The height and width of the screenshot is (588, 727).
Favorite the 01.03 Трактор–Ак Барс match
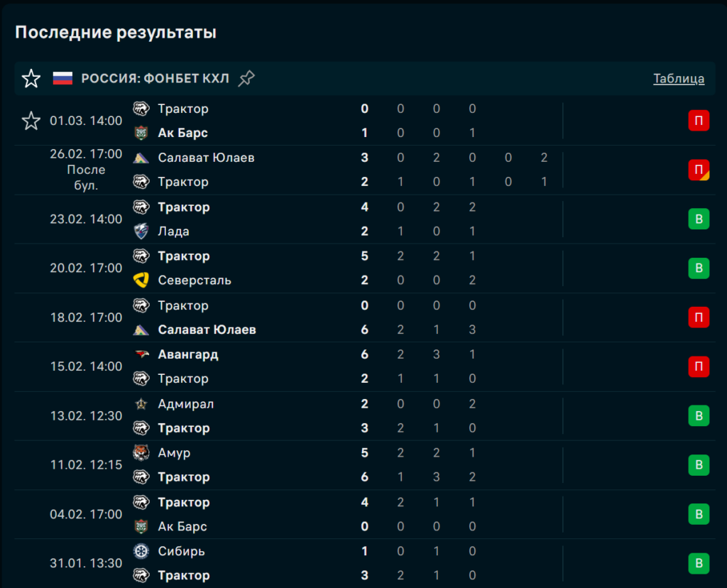[x=31, y=121]
